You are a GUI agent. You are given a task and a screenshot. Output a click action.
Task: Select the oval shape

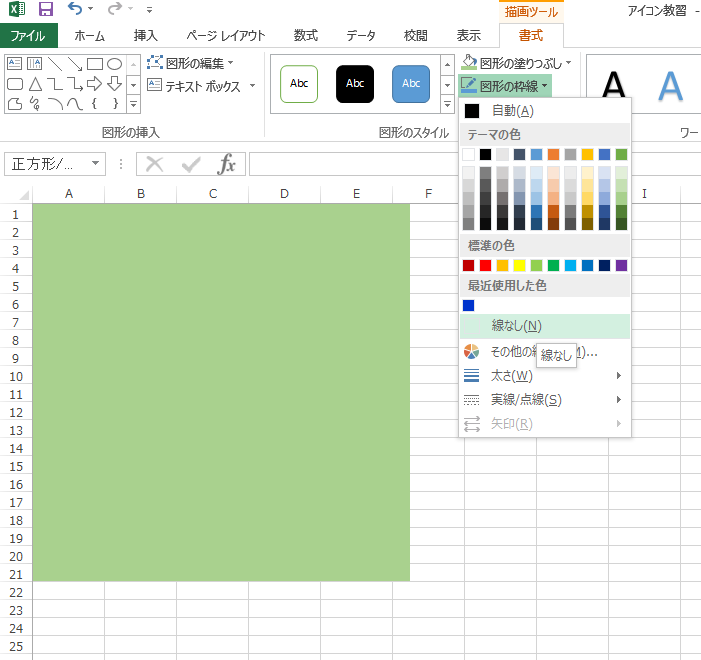pyautogui.click(x=114, y=64)
